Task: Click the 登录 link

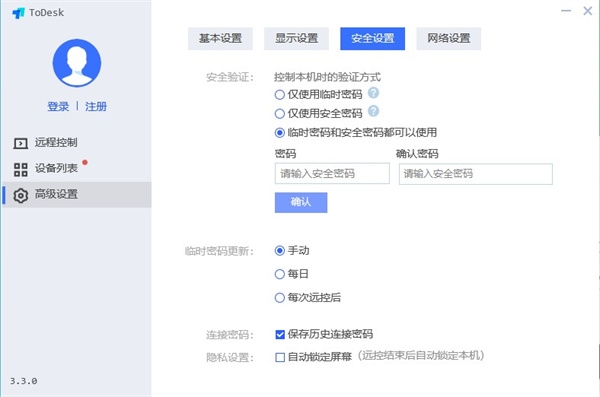Action: (x=58, y=106)
